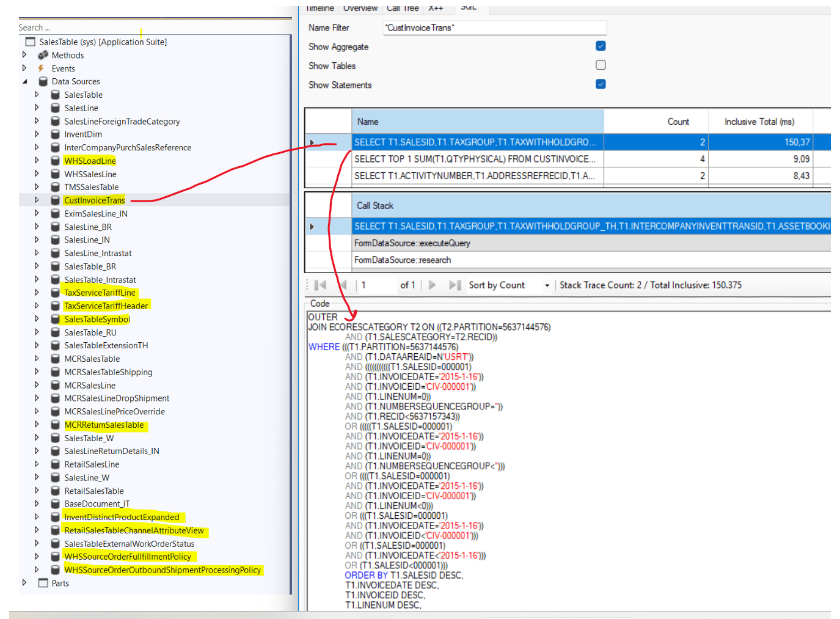The image size is (840, 619).
Task: Collapse the Data Sources node
Action: (x=25, y=81)
